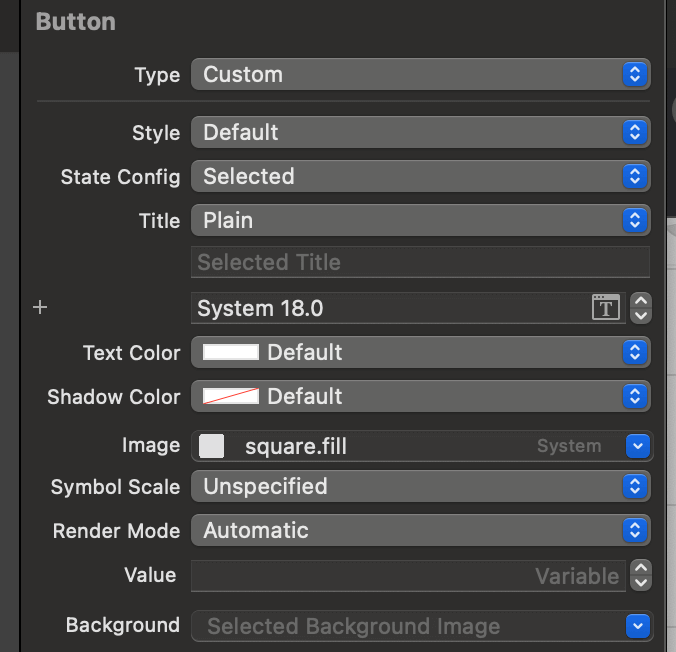
Task: Open the Type dropdown showing Custom
Action: [x=420, y=74]
